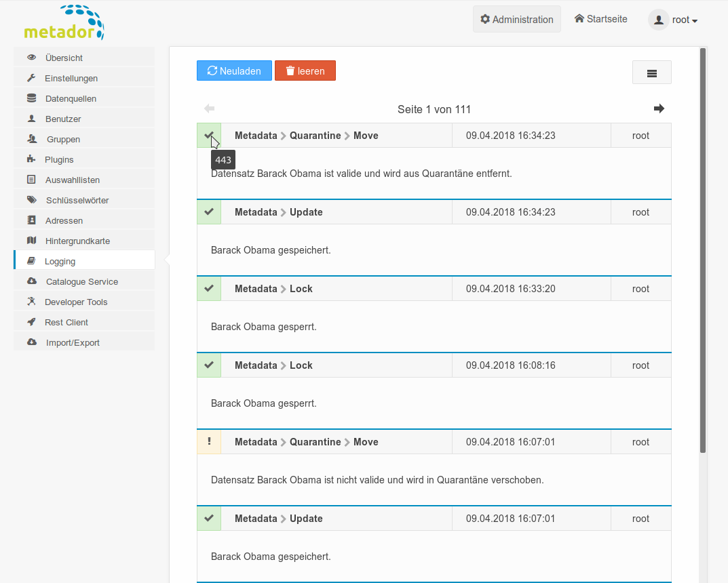728x583 pixels.
Task: Click the timestamp '09.04.2018 16:08:16'
Action: (x=511, y=365)
